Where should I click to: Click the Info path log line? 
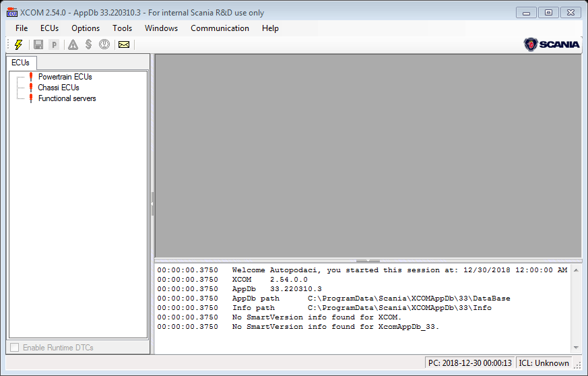[325, 308]
